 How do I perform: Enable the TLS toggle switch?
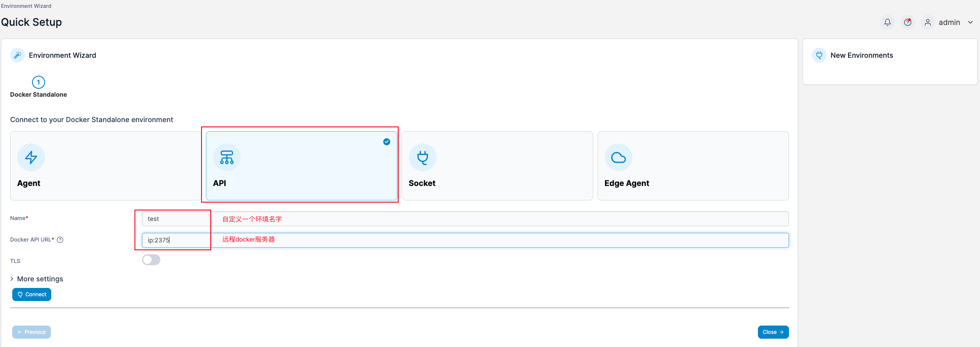click(151, 260)
